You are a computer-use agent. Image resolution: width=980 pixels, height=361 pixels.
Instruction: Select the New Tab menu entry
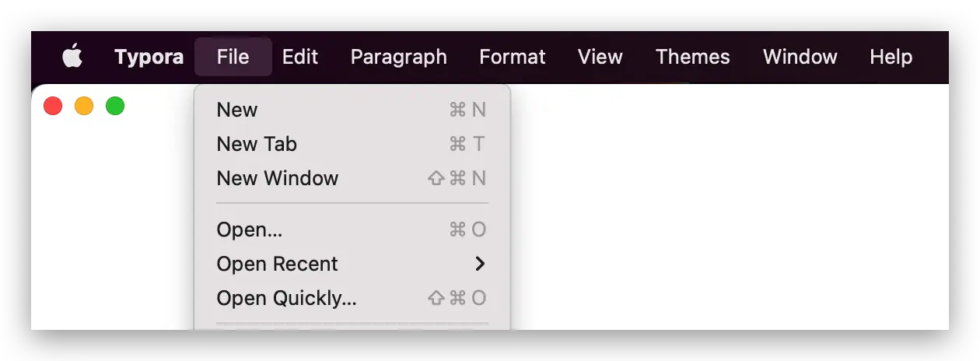[257, 144]
